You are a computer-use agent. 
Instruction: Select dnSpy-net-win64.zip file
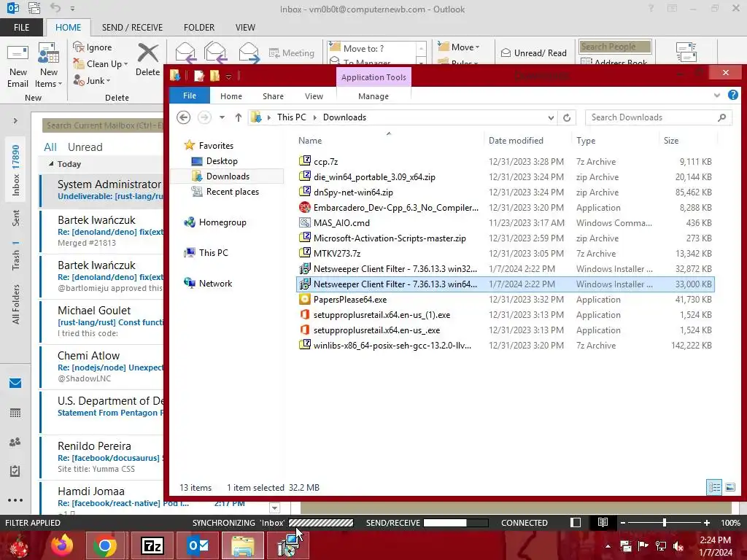505,192
